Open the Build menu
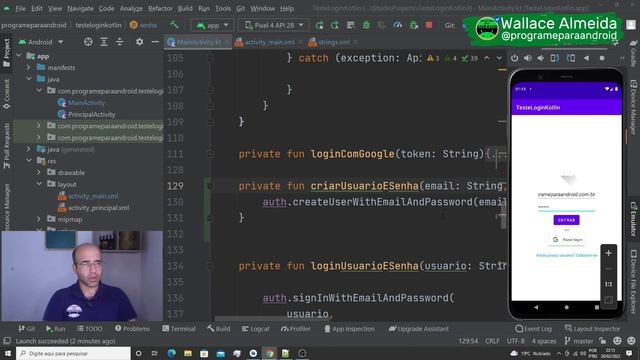The width and height of the screenshot is (640, 360). [185, 8]
